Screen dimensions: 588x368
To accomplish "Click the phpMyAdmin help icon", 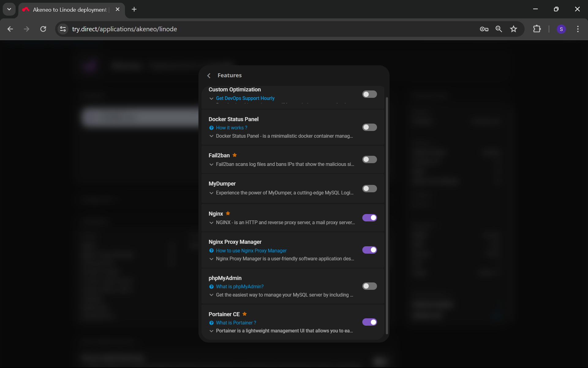I will [x=212, y=287].
